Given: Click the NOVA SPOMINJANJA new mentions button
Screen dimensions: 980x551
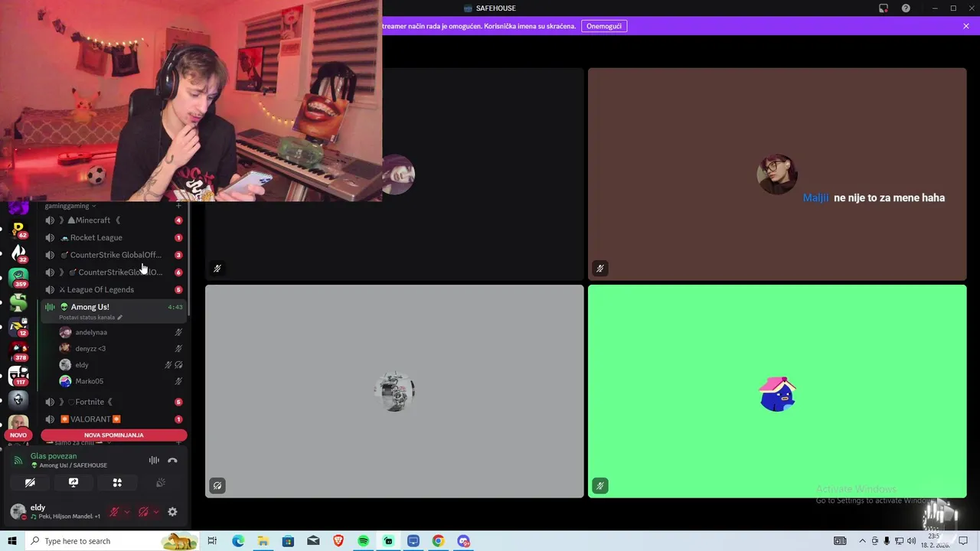Looking at the screenshot, I should click(114, 435).
